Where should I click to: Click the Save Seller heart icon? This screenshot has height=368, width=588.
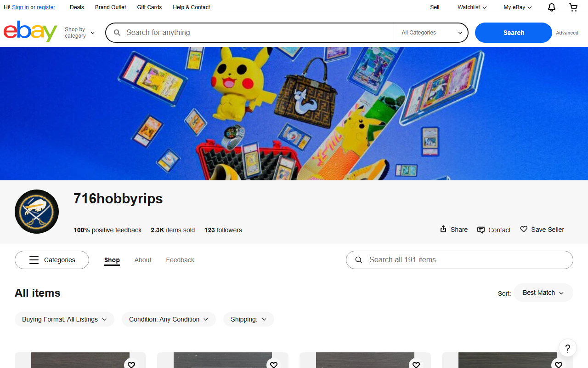pos(524,229)
